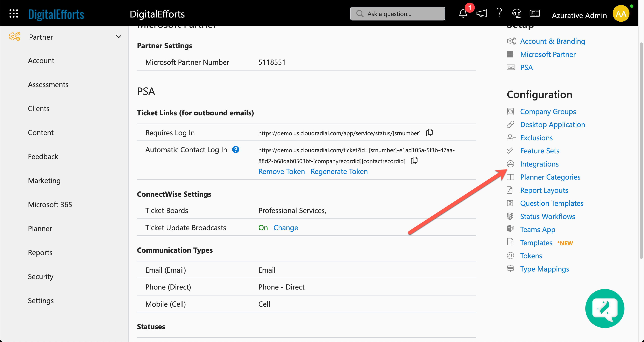
Task: Click the Regenerate Token link
Action: click(x=339, y=172)
